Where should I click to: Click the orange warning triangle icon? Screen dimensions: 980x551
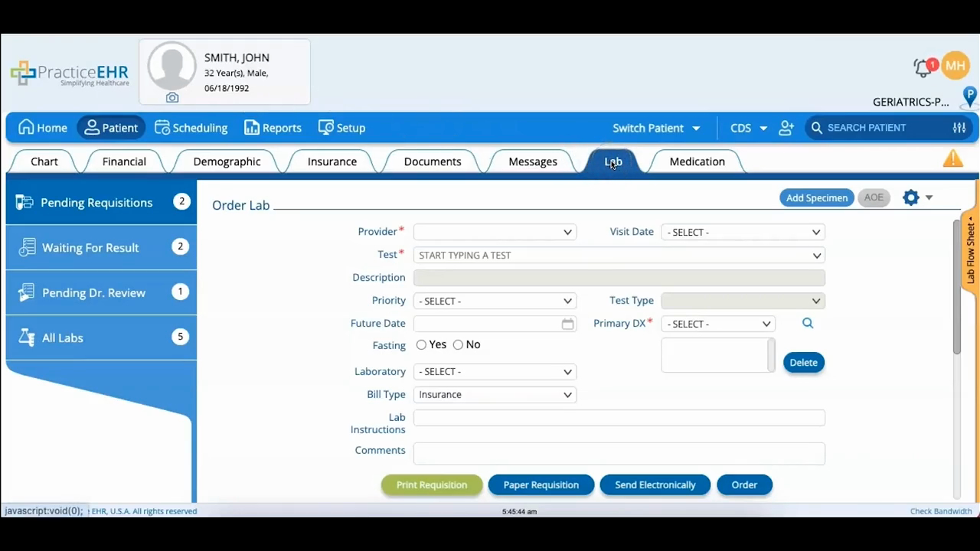953,158
